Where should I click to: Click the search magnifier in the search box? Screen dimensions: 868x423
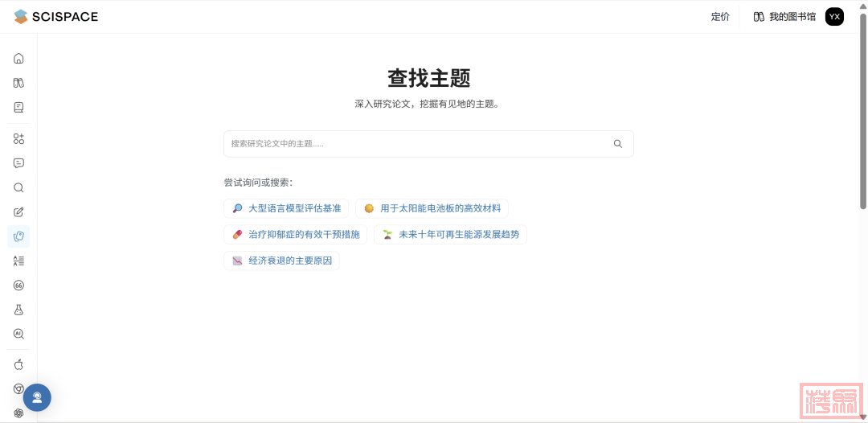point(617,144)
